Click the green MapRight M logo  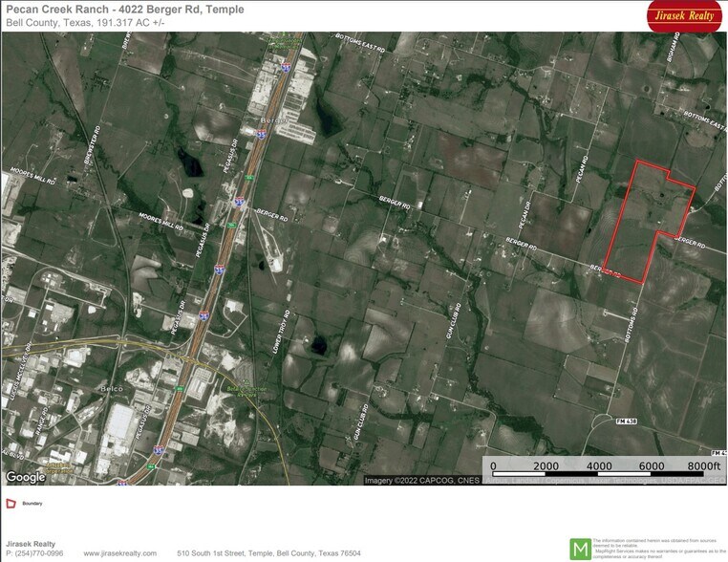pos(580,549)
